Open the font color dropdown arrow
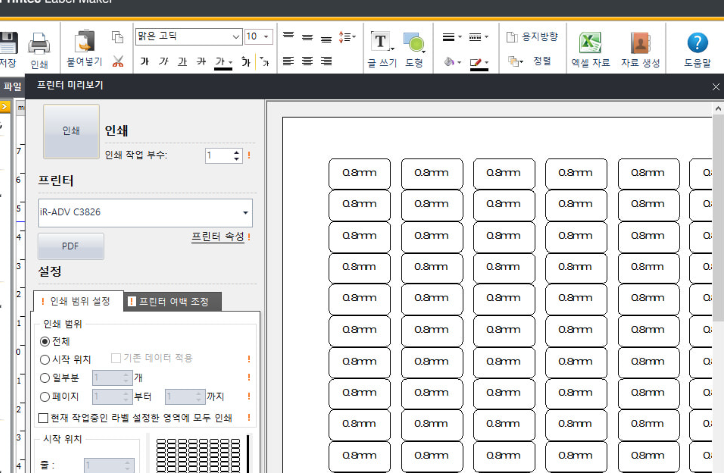 (x=230, y=62)
